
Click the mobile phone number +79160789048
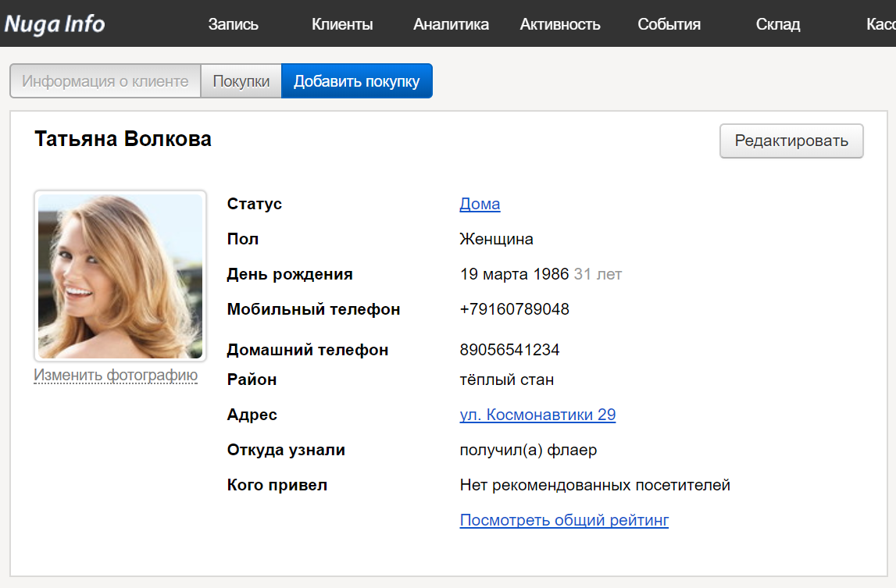[514, 309]
